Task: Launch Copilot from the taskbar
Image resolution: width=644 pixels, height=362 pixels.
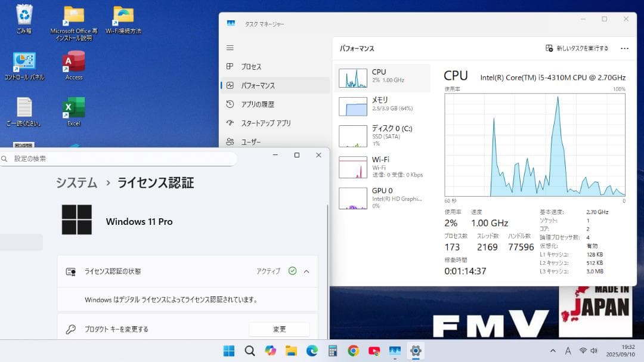Action: point(270,351)
